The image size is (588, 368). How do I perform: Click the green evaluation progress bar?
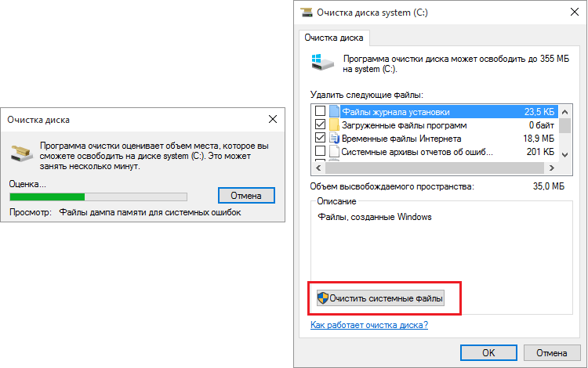coord(98,197)
